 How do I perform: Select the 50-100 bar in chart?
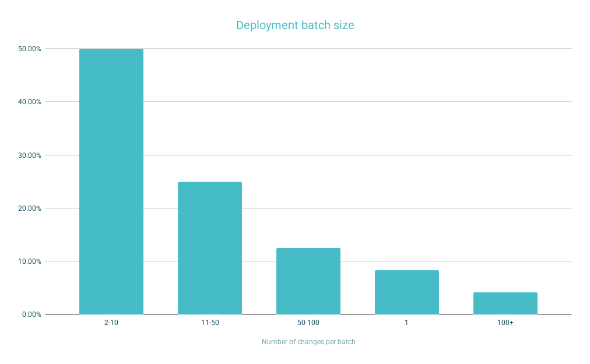[x=308, y=281]
